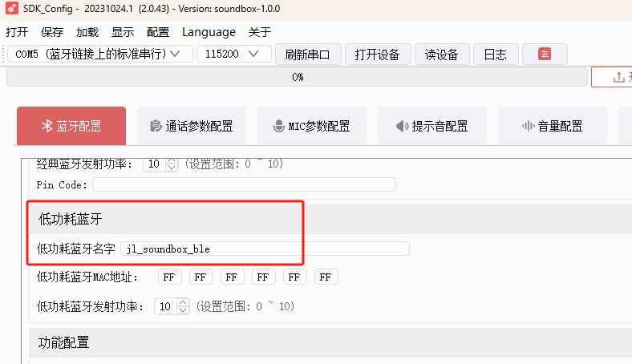Open the 关于 menu

(260, 32)
